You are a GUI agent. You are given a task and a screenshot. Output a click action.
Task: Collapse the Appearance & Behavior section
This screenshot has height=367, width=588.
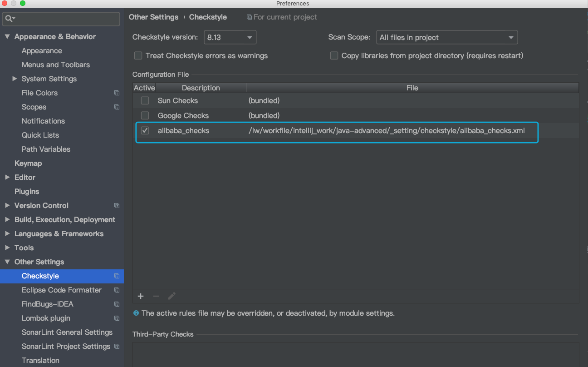pyautogui.click(x=7, y=36)
